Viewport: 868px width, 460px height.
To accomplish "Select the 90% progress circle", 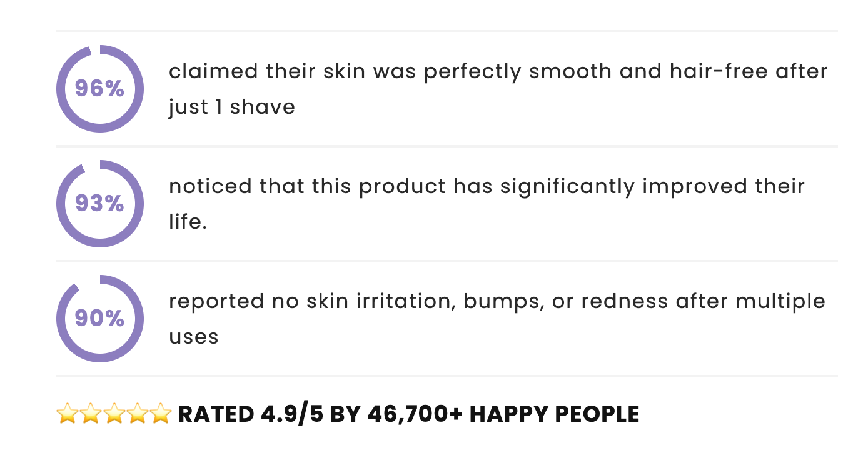I will [100, 319].
